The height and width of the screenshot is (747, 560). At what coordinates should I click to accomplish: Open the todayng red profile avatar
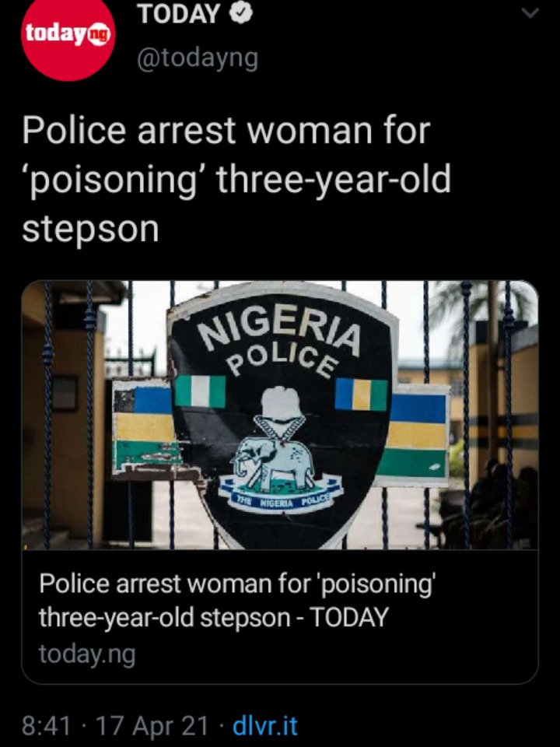click(68, 35)
